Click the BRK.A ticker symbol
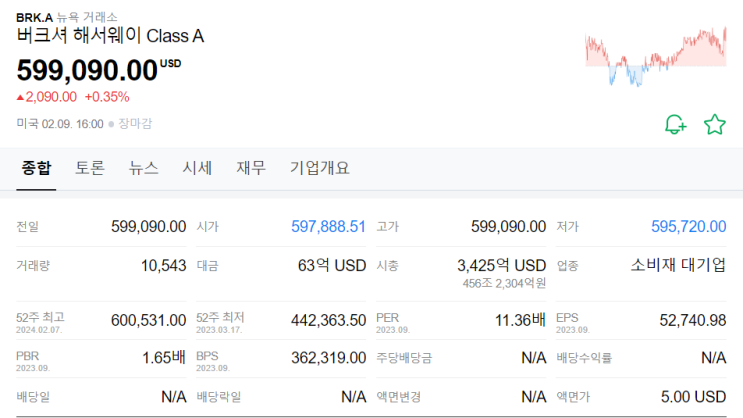Viewport: 743px width, 418px height. (x=35, y=18)
